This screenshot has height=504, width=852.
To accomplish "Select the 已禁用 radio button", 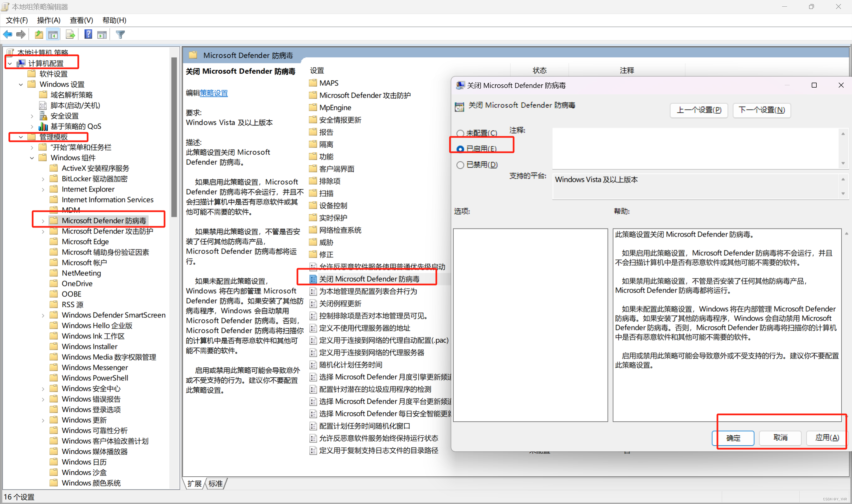I will (x=460, y=165).
